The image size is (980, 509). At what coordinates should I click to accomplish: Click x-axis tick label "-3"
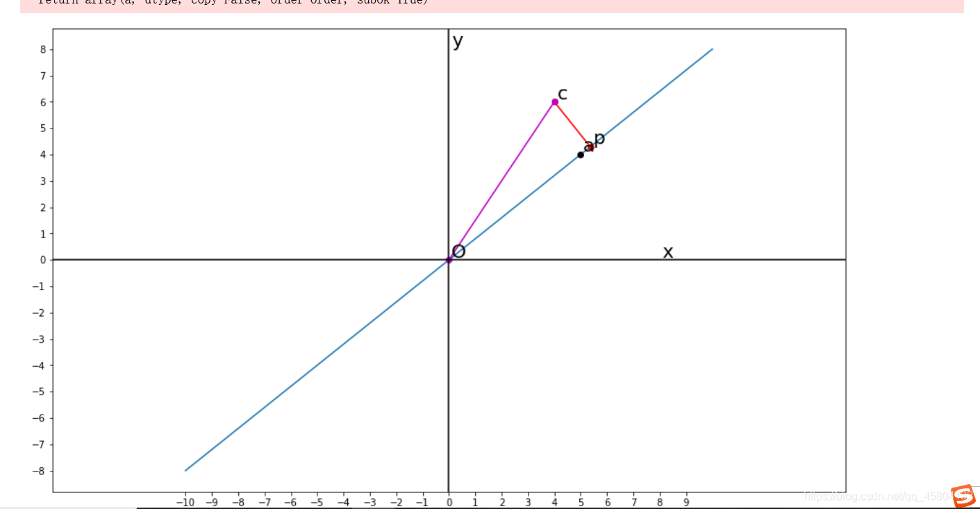pyautogui.click(x=369, y=502)
